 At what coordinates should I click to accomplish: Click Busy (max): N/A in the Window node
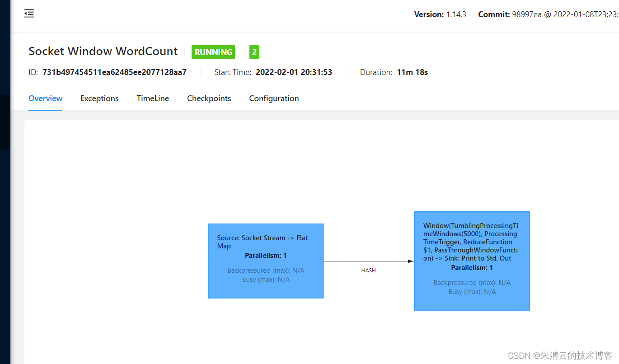[x=472, y=292]
